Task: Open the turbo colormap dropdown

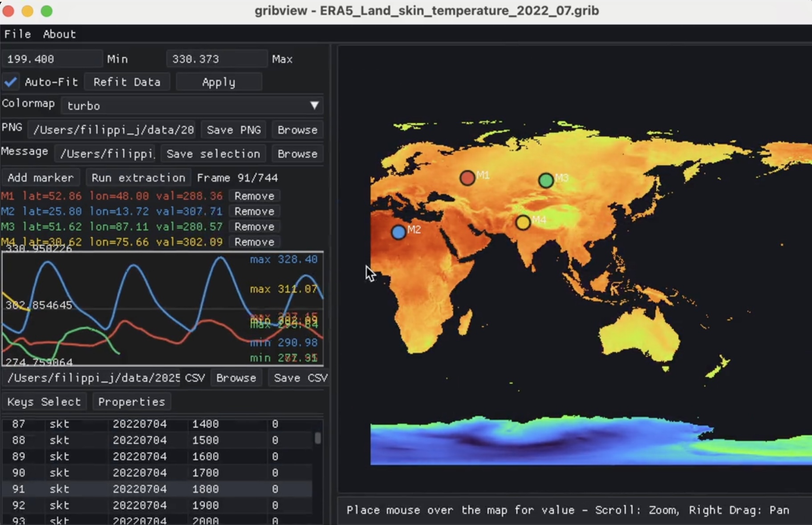Action: [192, 105]
